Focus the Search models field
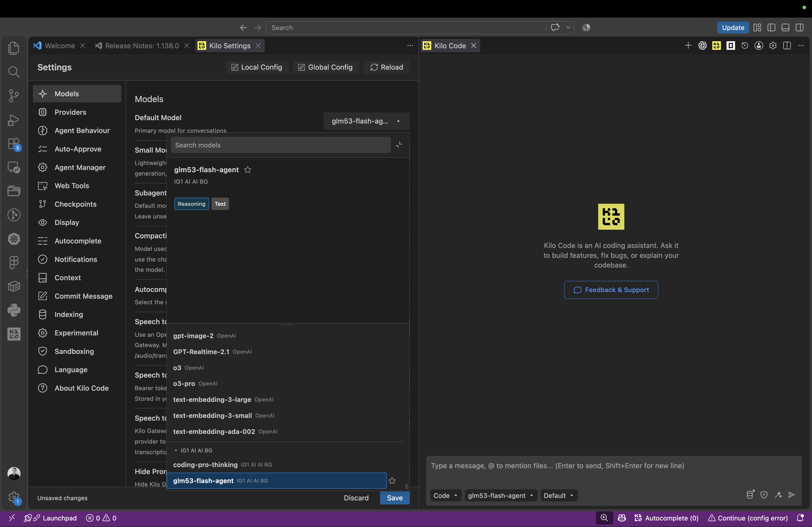 (x=280, y=145)
